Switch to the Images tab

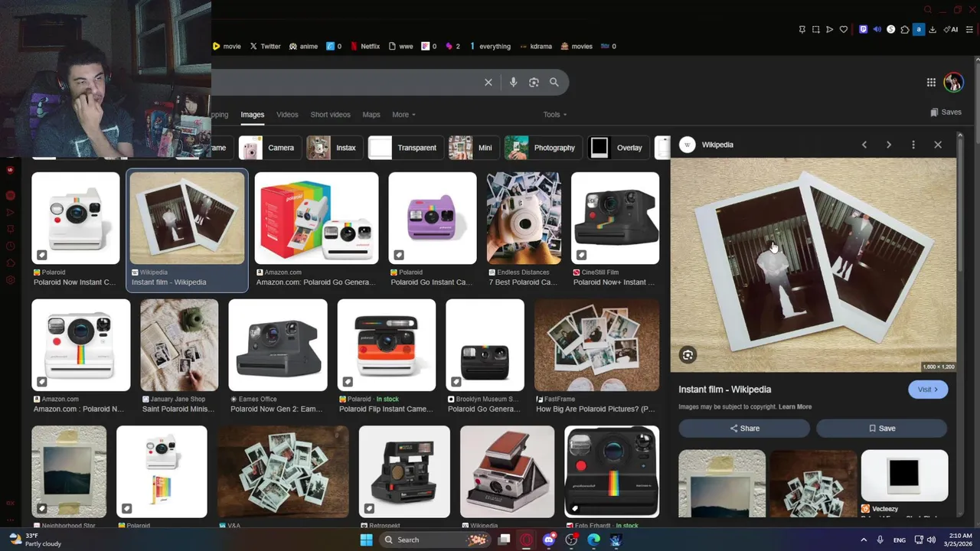coord(252,115)
